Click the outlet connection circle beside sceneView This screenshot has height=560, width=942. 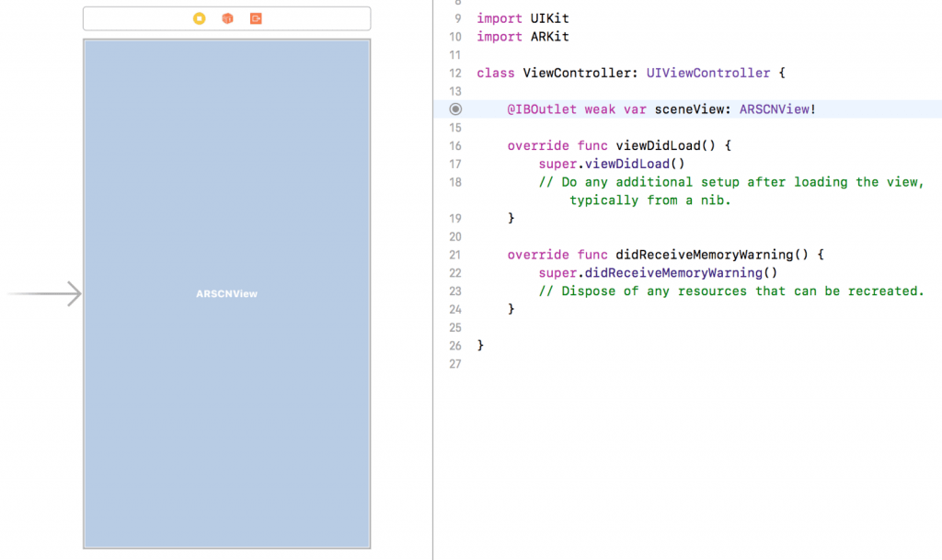[455, 109]
